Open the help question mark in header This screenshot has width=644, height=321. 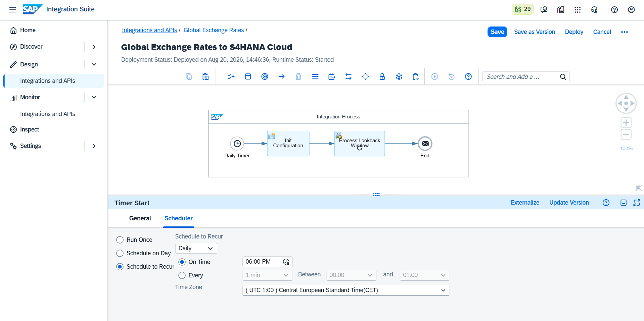(614, 10)
